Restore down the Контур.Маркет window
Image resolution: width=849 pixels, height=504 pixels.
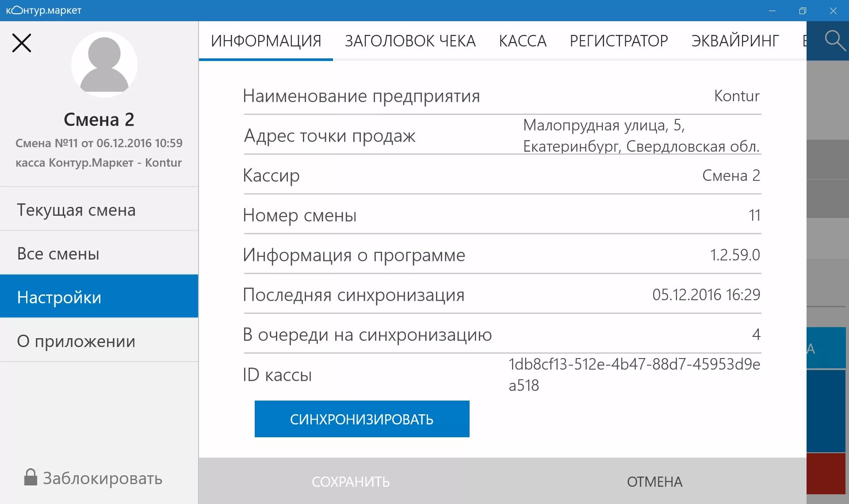(x=803, y=11)
